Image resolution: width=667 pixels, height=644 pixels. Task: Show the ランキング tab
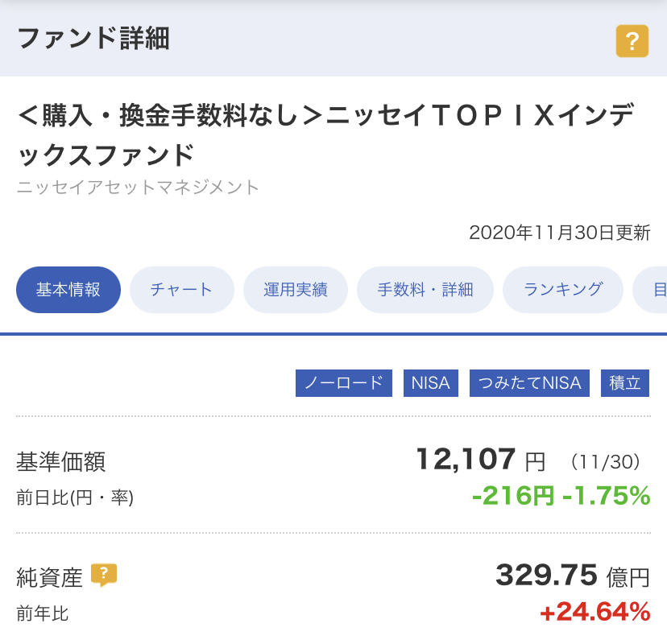(x=563, y=290)
